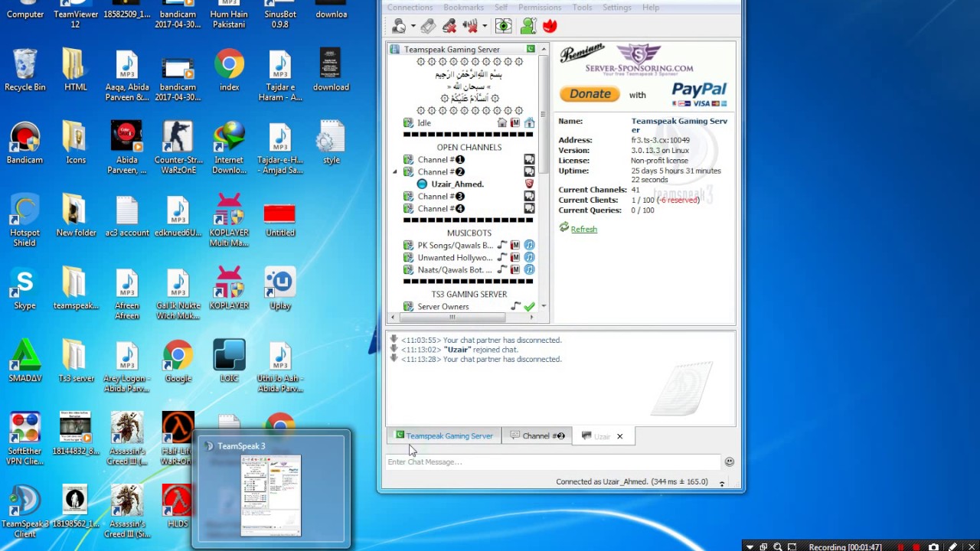This screenshot has width=980, height=551.
Task: Click the channel tree vertical scrollbar
Action: pyautogui.click(x=544, y=115)
